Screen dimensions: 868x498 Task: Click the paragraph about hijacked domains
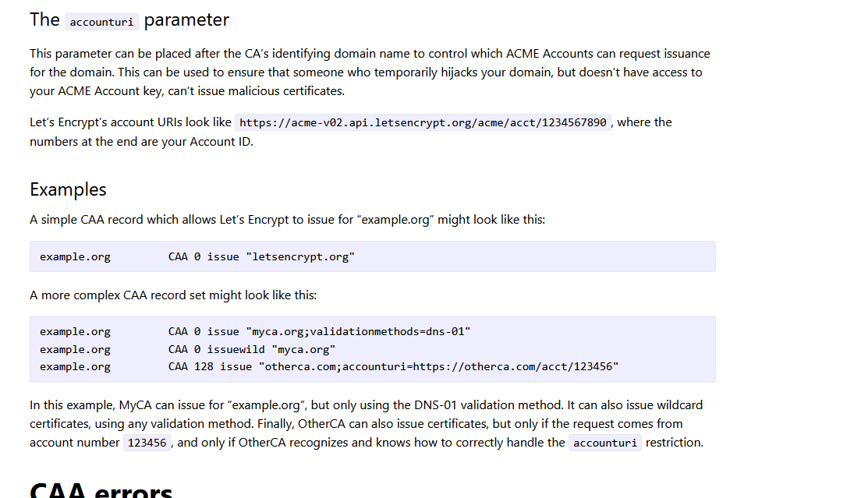point(370,72)
